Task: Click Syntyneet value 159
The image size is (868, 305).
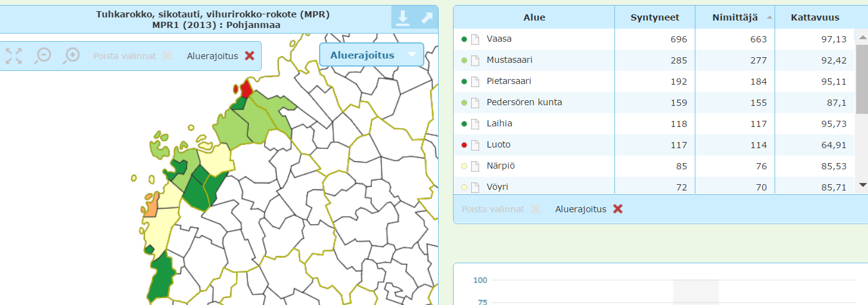Action: (x=679, y=103)
